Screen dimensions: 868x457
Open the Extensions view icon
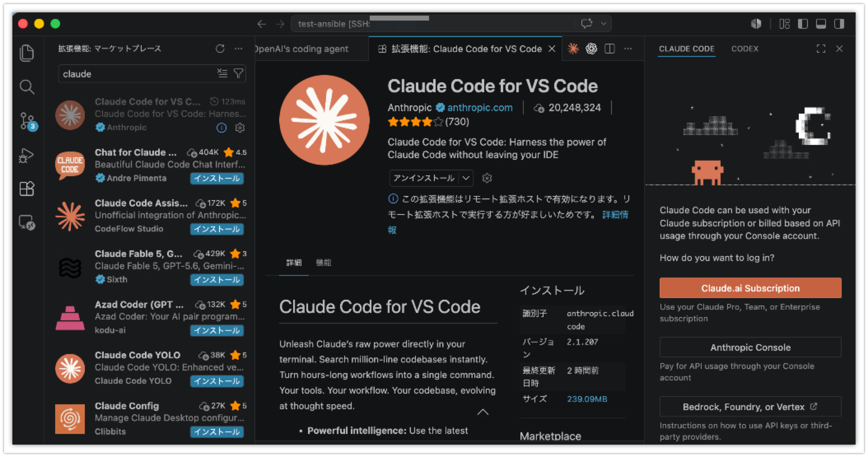click(27, 189)
